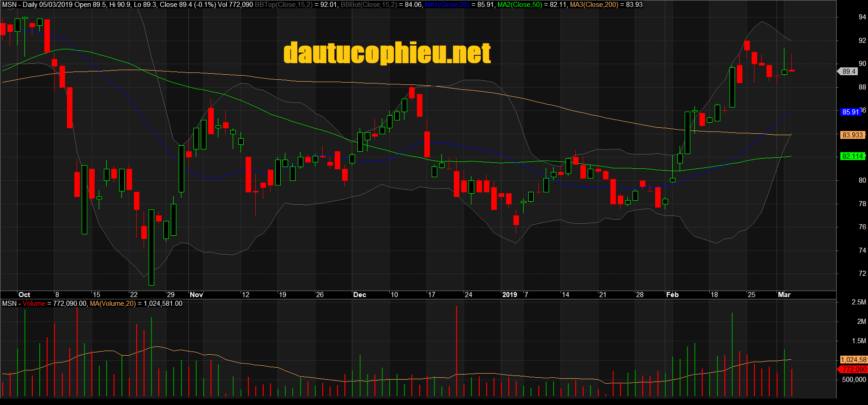
Task: Select the MA1(Close,20) indicator label in header
Action: tap(446, 5)
